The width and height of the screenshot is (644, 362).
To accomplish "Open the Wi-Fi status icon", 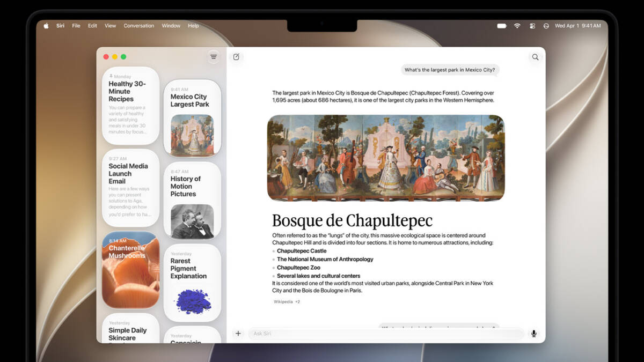I will point(517,26).
